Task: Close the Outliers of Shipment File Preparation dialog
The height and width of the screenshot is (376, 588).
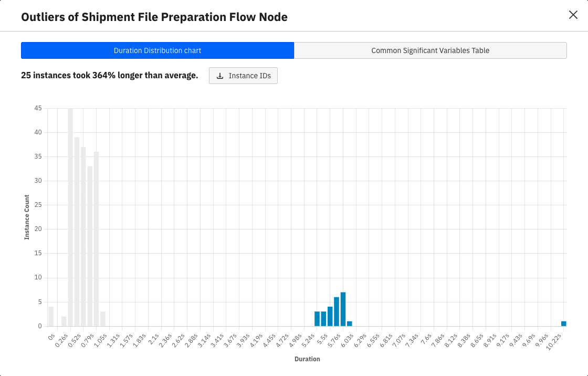Action: tap(573, 15)
